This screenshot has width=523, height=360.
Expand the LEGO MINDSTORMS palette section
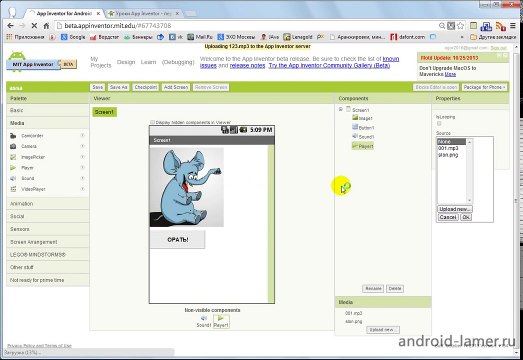point(47,255)
